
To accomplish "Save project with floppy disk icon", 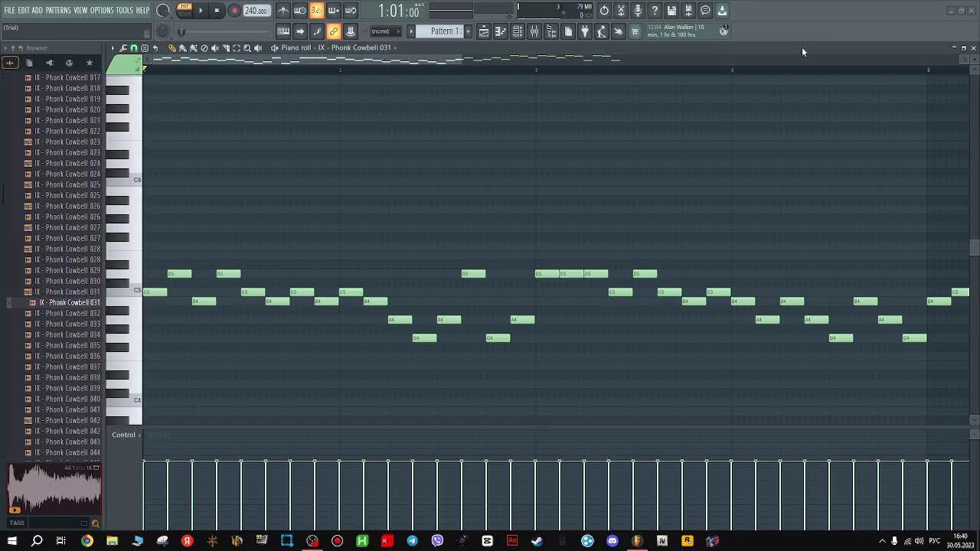I will (671, 11).
